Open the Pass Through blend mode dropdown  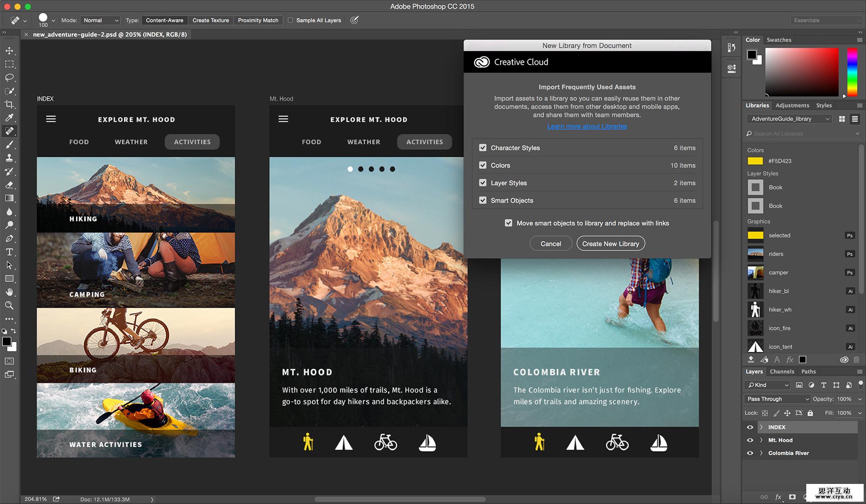click(x=776, y=399)
